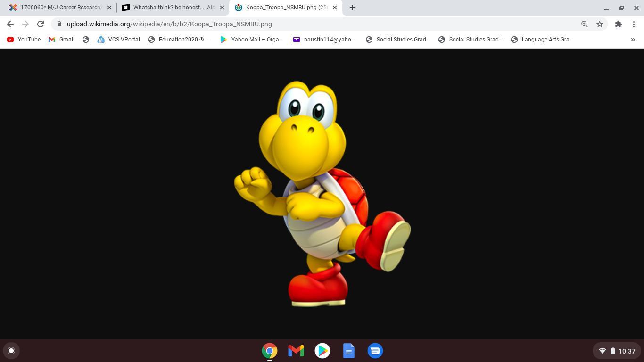Click the Koopa Troopa image

click(322, 194)
